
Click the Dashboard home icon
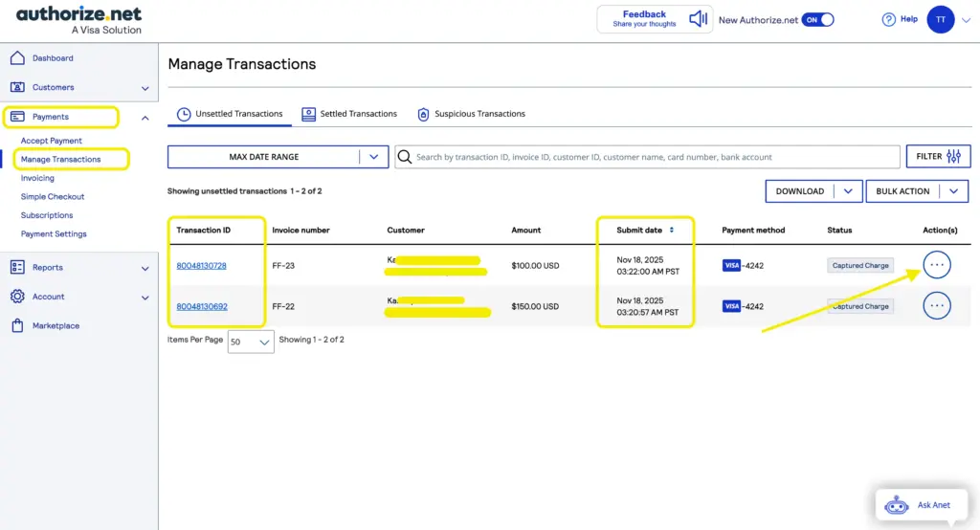pos(17,57)
